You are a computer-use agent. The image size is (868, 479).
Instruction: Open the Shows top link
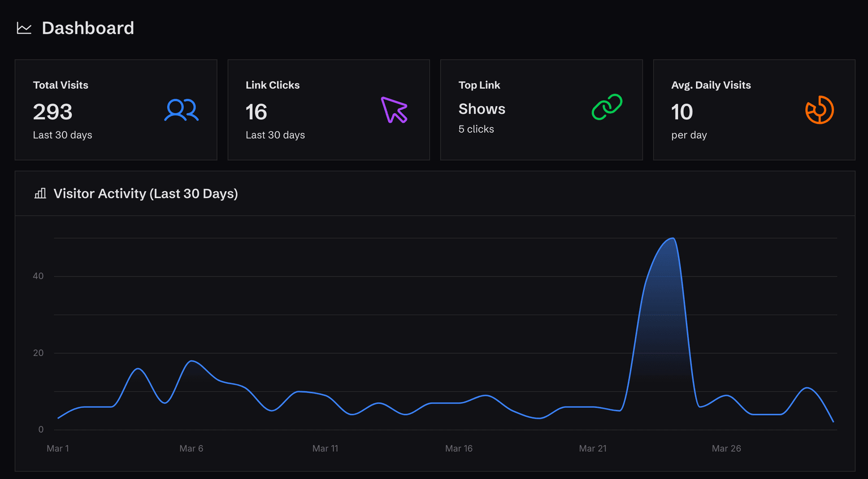(x=481, y=109)
